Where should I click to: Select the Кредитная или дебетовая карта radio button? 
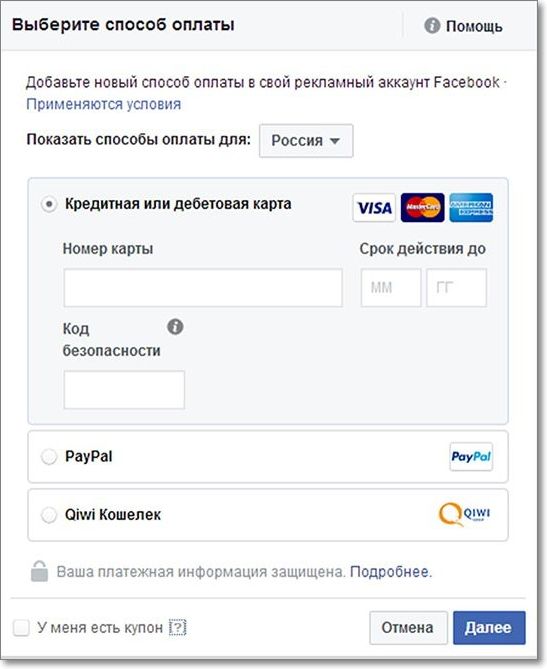(49, 204)
